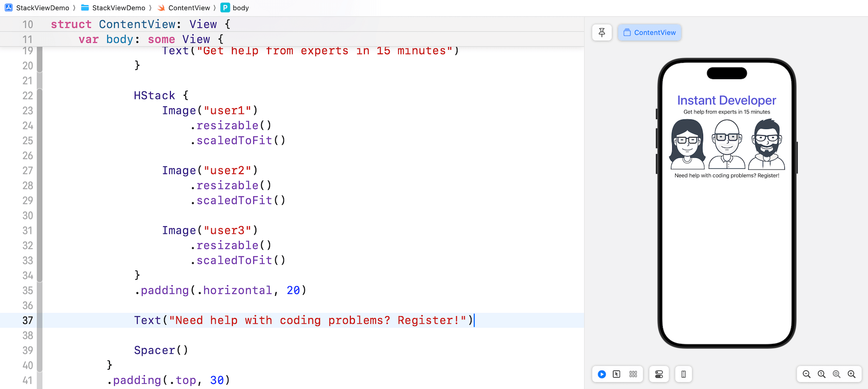Switch to Selectable preview mode

[617, 374]
